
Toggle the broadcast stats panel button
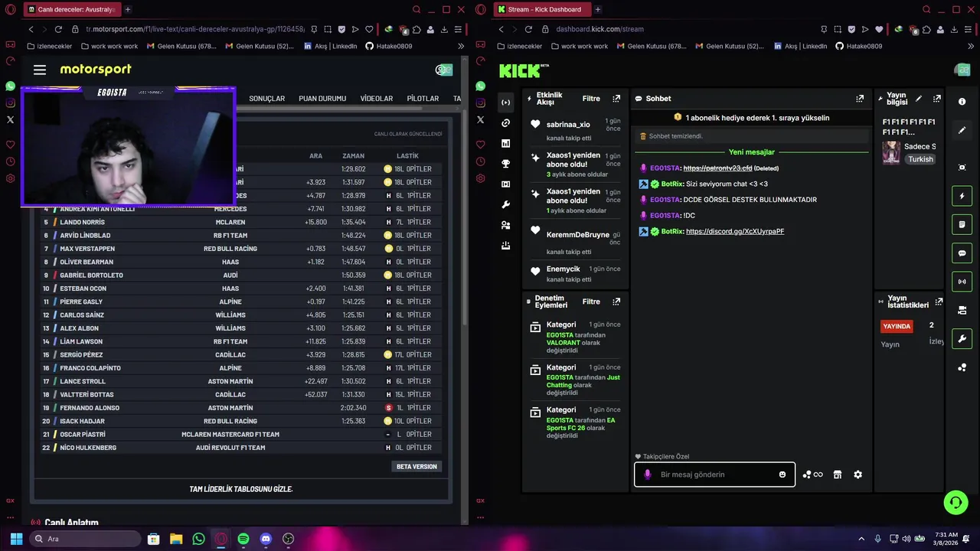[962, 282]
